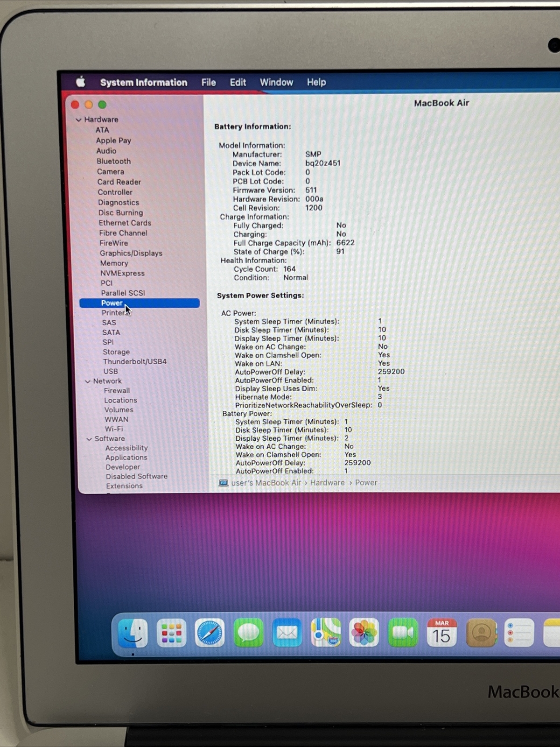Select SATA in the sidebar
Image resolution: width=560 pixels, height=747 pixels.
coord(111,332)
